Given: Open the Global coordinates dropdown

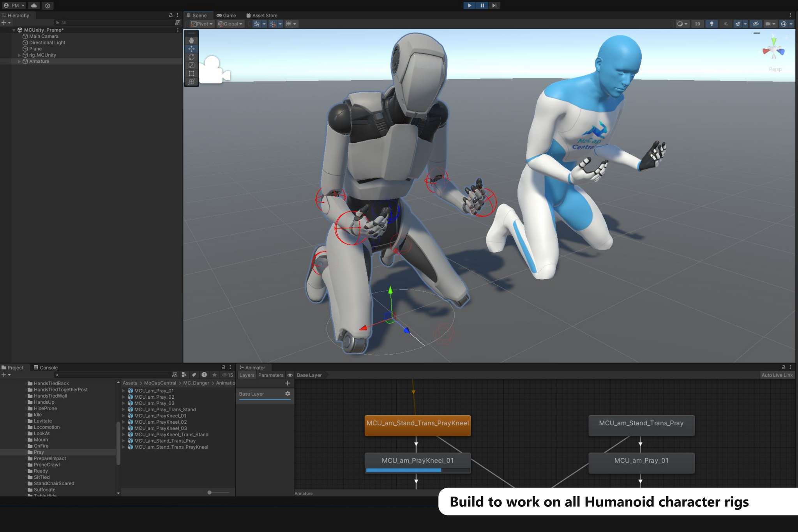Looking at the screenshot, I should click(x=230, y=24).
